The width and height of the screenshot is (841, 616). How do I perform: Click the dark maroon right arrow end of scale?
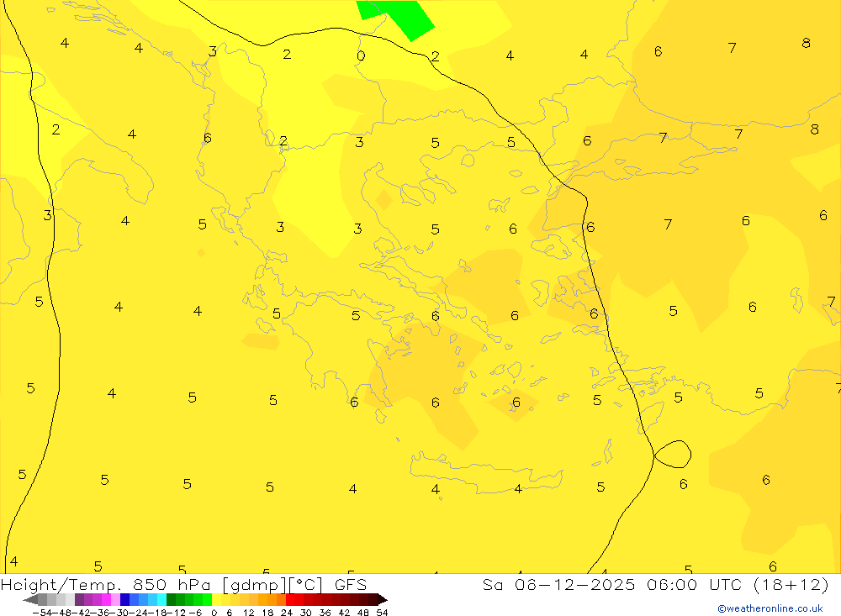pos(383,600)
